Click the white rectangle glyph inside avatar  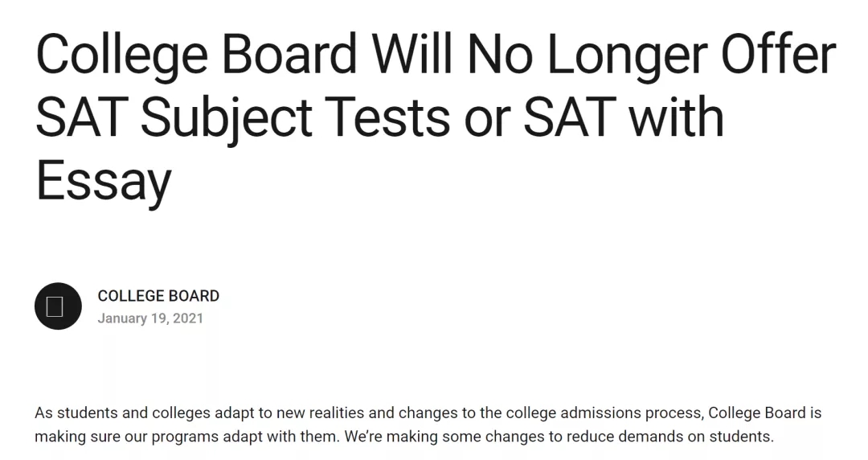(x=55, y=306)
